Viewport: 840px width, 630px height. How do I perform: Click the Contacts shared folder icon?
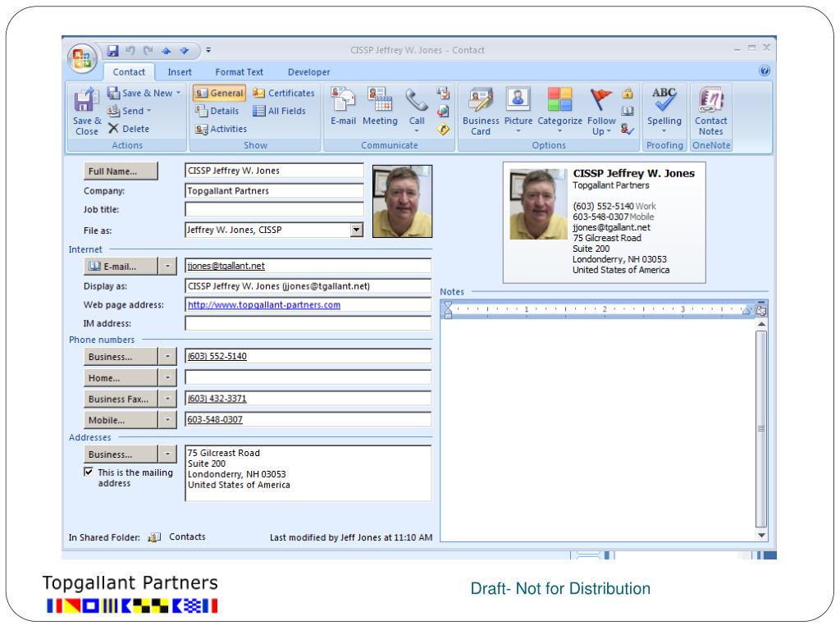154,537
